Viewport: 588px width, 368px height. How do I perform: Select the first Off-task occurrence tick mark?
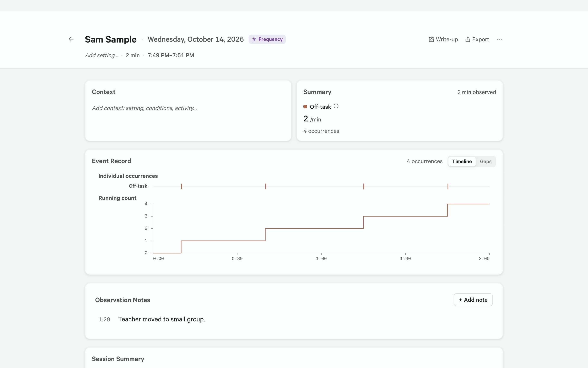(182, 186)
